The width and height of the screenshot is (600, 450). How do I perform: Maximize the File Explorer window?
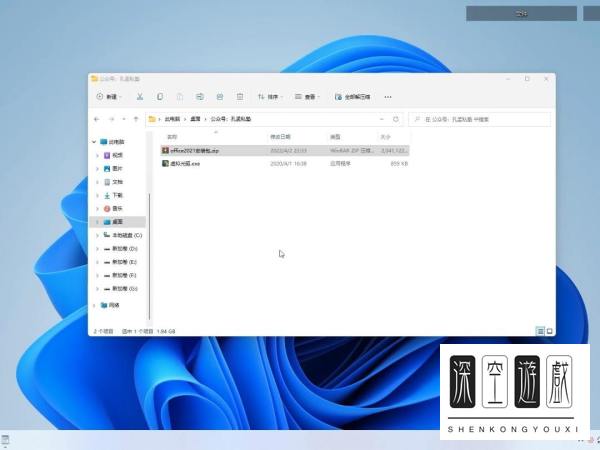click(527, 79)
